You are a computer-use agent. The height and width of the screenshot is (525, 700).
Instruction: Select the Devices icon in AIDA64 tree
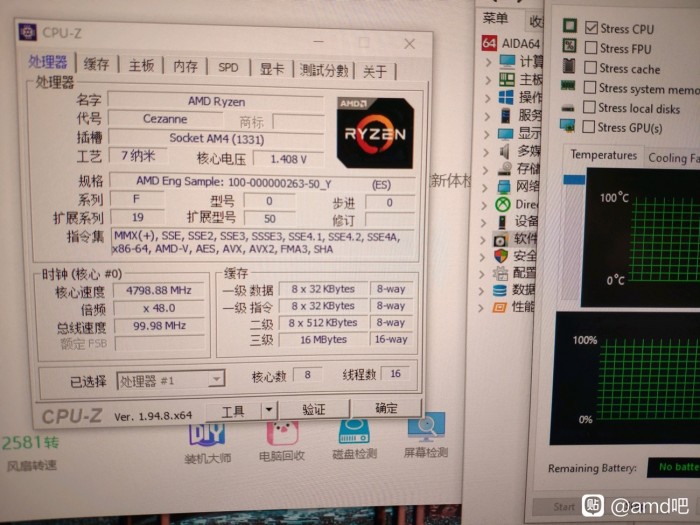(503, 222)
